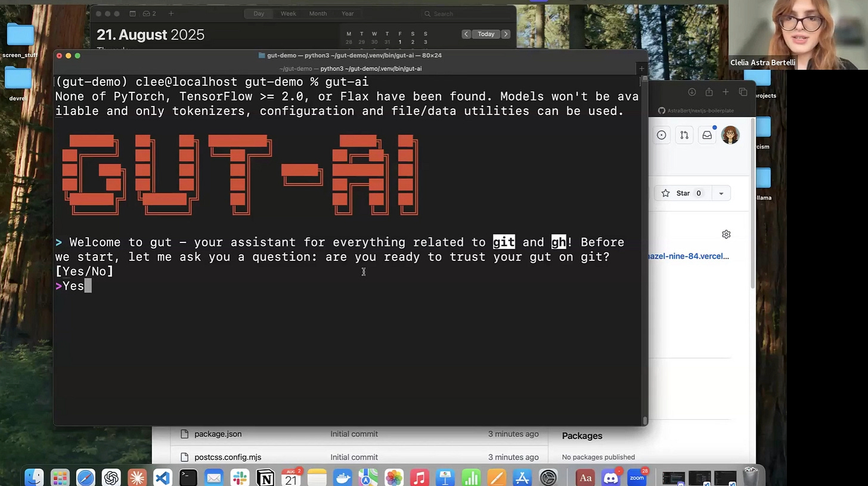The width and height of the screenshot is (868, 486).
Task: Switch Calendar to Day view
Action: [259, 14]
